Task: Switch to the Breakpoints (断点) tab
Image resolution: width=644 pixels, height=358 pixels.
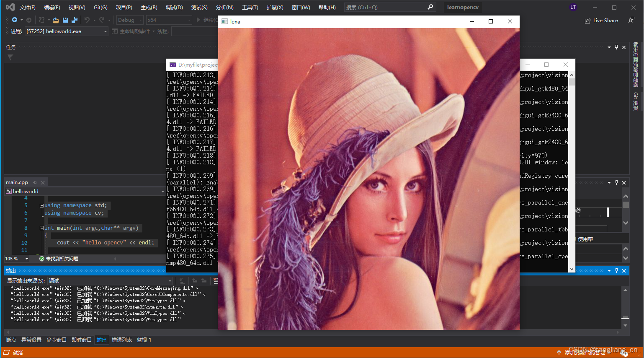Action: 11,340
